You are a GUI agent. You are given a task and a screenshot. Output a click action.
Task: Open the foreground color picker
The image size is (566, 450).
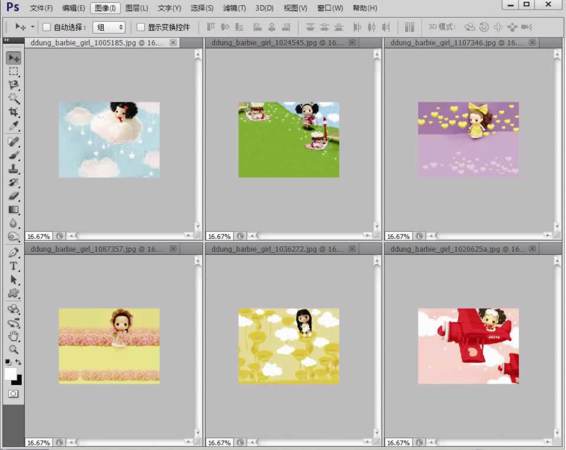pyautogui.click(x=10, y=374)
